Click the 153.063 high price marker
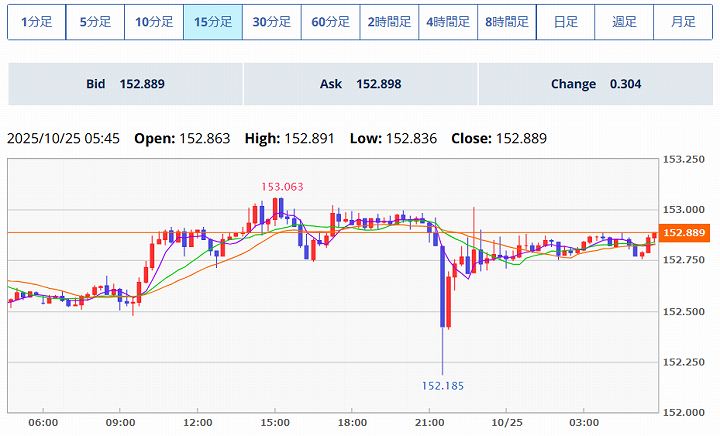The height and width of the screenshot is (436, 720). (x=281, y=187)
